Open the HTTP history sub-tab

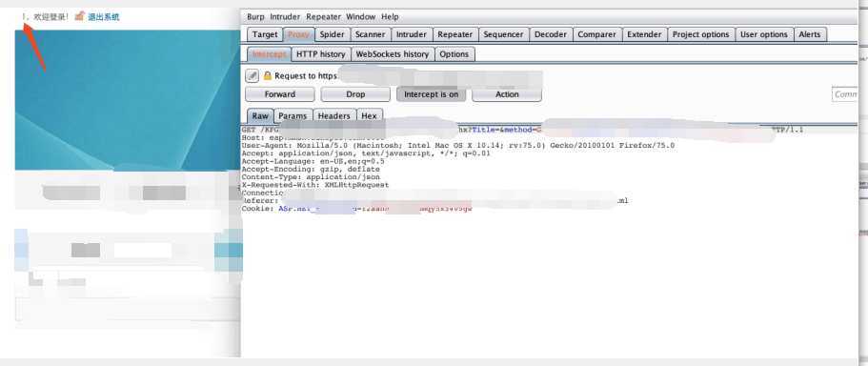(x=321, y=54)
